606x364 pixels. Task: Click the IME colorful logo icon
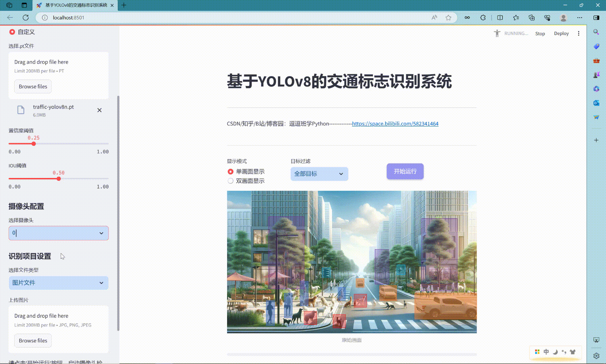537,352
